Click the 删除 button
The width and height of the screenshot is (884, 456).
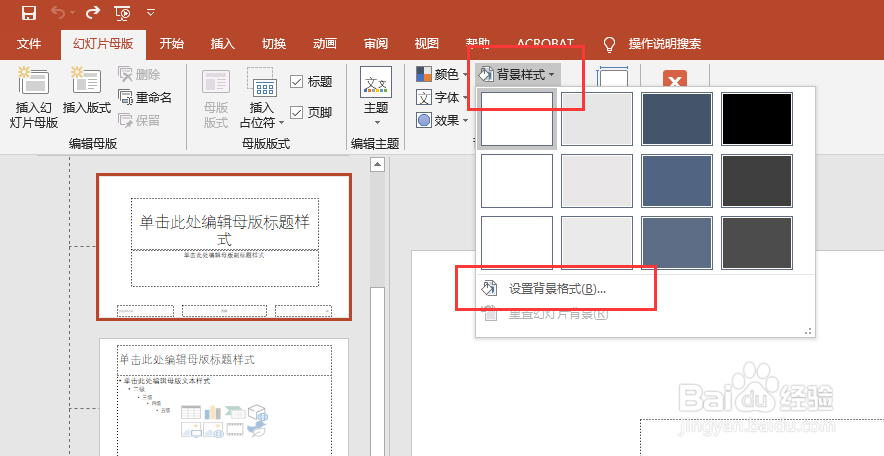[139, 74]
